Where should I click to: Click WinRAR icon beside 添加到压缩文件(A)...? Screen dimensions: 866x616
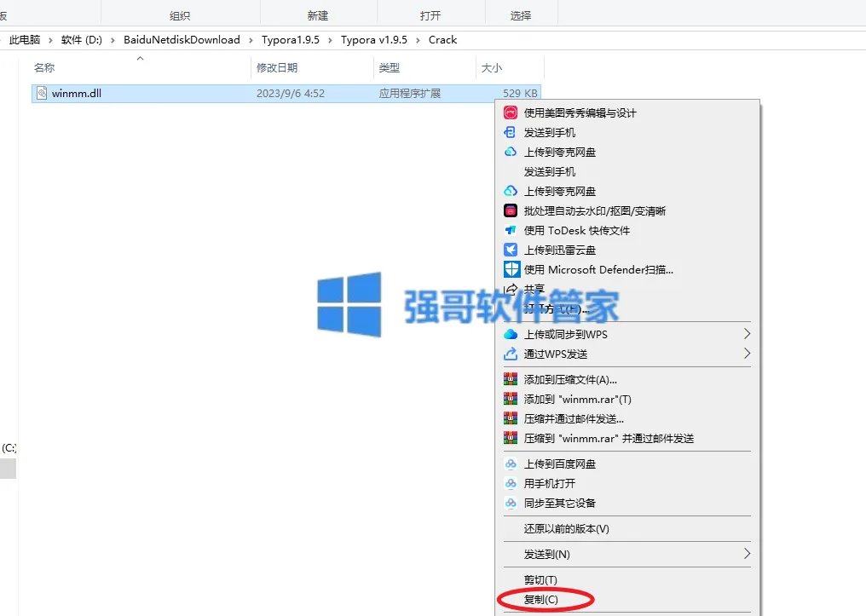pos(511,379)
